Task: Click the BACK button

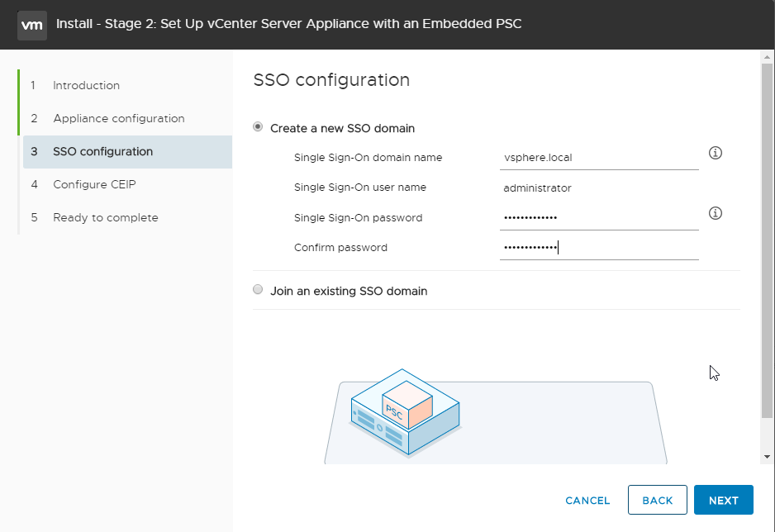Action: coord(658,500)
